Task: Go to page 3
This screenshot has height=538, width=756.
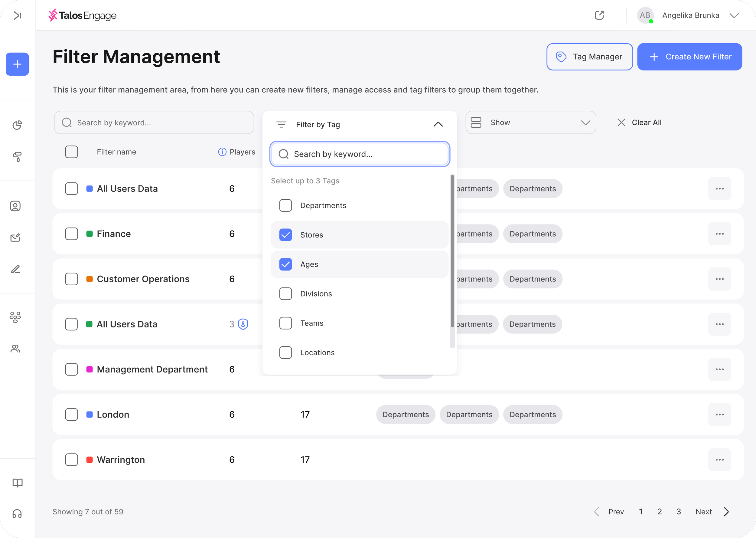Action: [679, 511]
